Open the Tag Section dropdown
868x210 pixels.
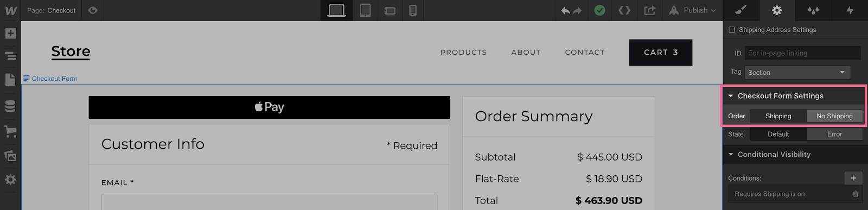[797, 72]
